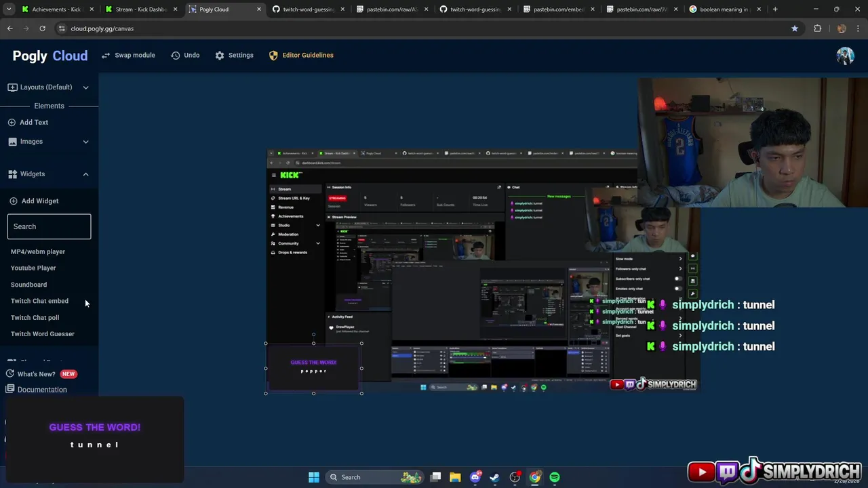Click the Documentation book icon
Screen dimensions: 868x488
tap(10, 389)
